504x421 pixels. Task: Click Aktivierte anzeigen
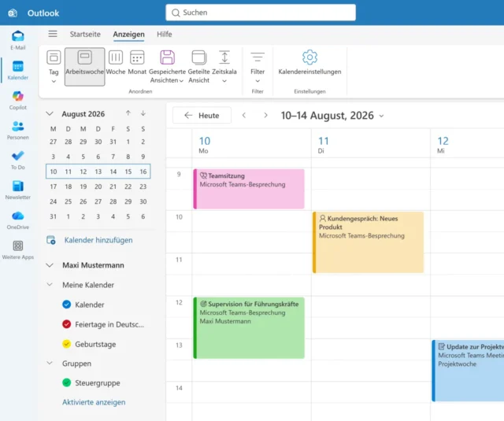click(x=94, y=402)
